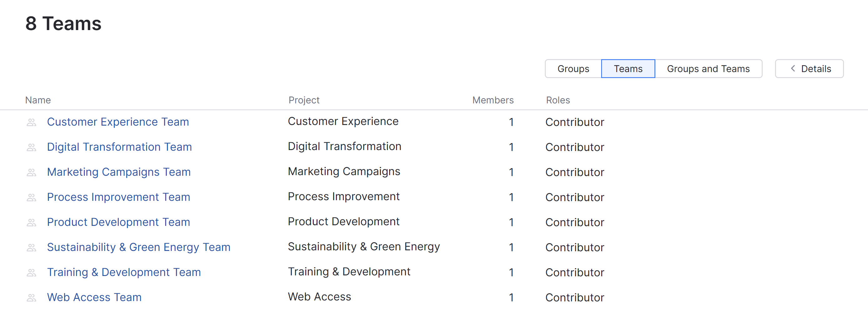Sort by the Project column header
The height and width of the screenshot is (328, 868).
[304, 100]
